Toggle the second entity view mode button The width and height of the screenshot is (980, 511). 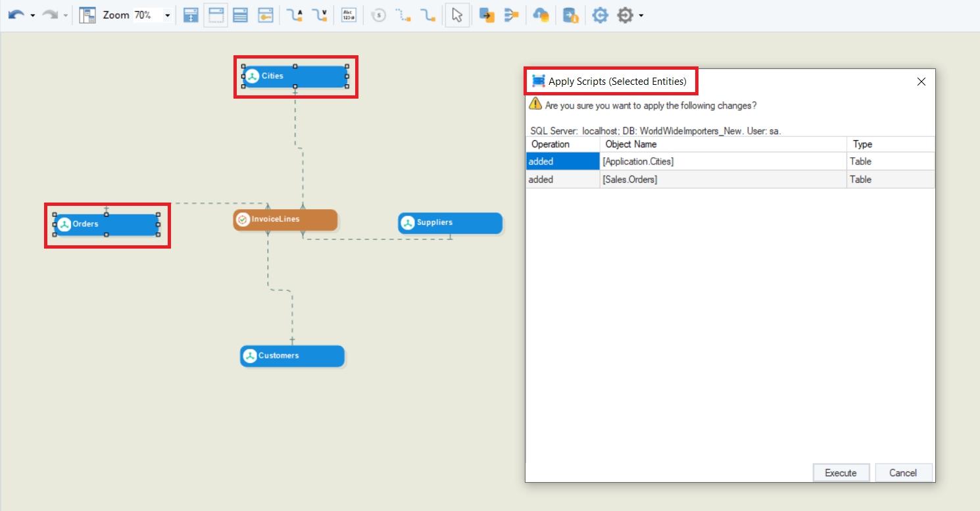point(216,15)
